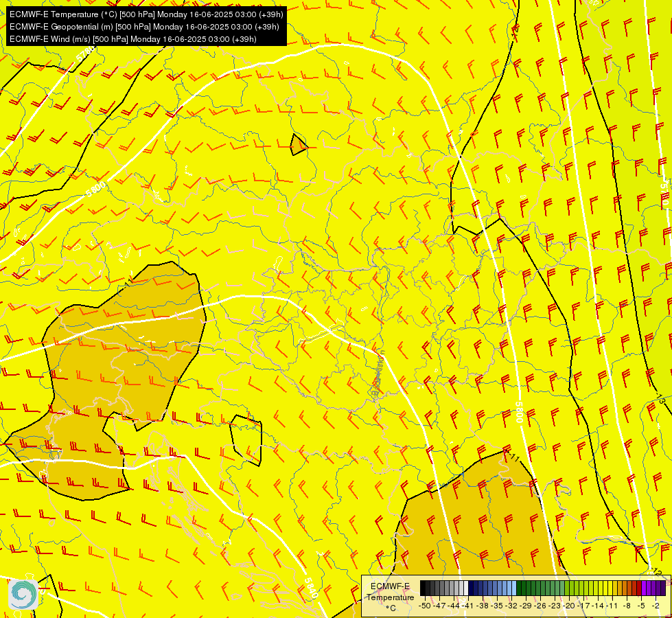The width and height of the screenshot is (672, 618).
Task: Click the -29 label in the legend
Action: pyautogui.click(x=526, y=606)
